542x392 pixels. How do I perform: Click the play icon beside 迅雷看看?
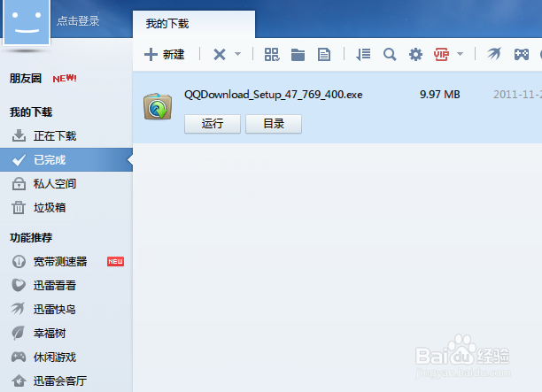pos(19,285)
